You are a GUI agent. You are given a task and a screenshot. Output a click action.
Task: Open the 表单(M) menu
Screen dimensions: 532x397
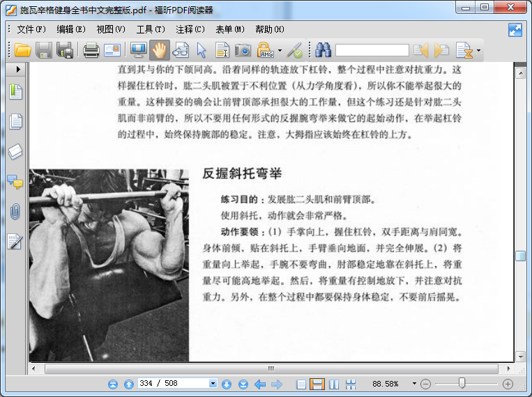coord(230,29)
